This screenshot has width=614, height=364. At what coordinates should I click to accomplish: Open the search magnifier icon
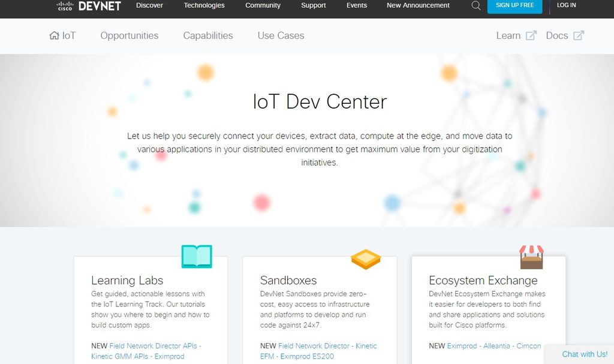pos(476,5)
